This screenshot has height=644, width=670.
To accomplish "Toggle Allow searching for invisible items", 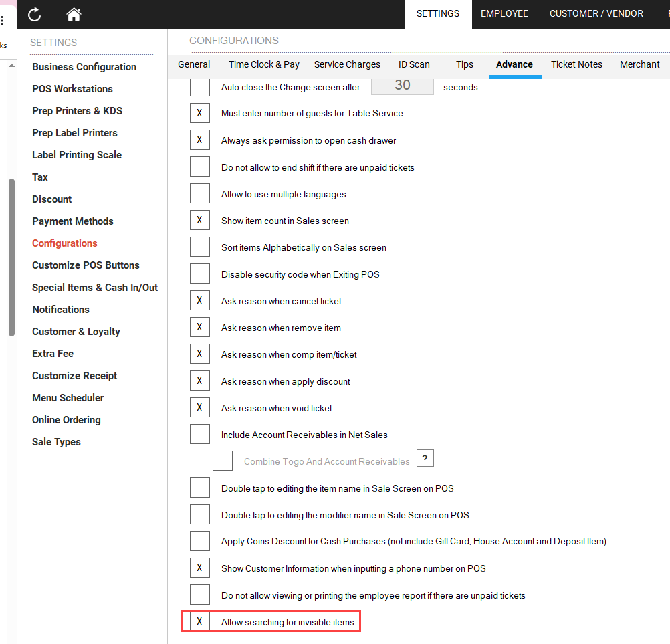I will click(200, 621).
